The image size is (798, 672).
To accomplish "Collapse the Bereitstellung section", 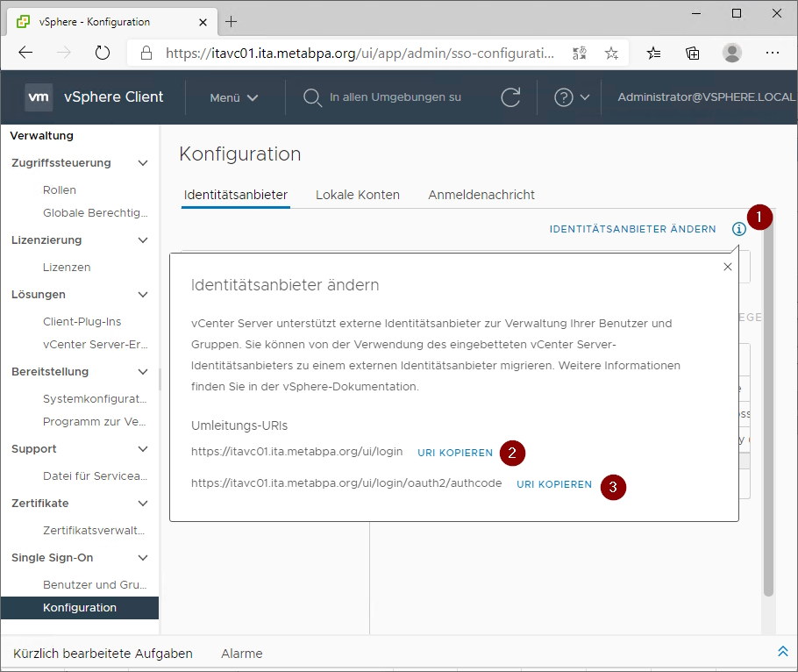I will 143,372.
